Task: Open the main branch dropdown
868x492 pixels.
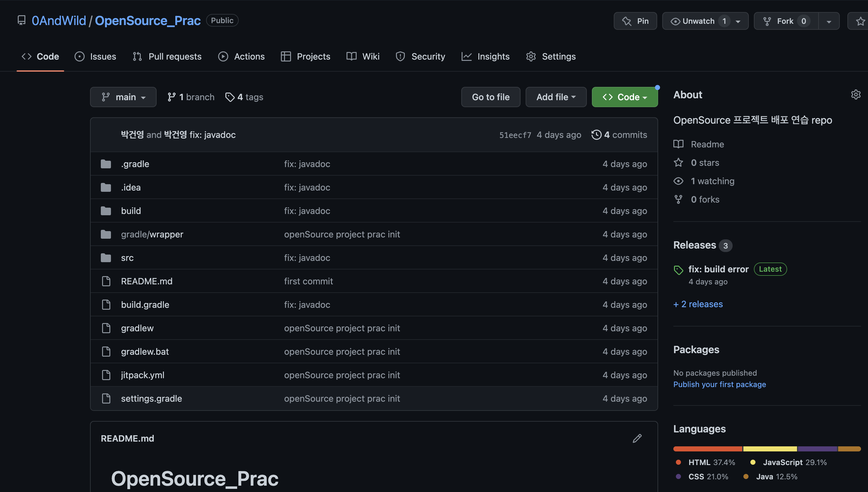Action: pos(123,97)
